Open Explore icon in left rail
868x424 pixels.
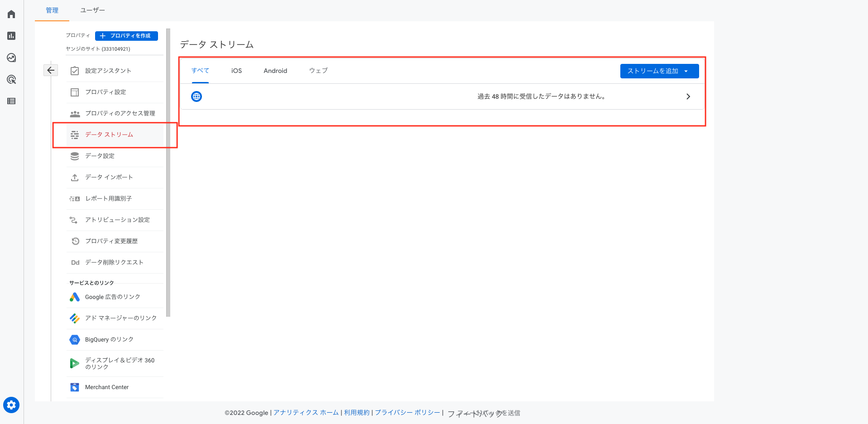coord(11,58)
